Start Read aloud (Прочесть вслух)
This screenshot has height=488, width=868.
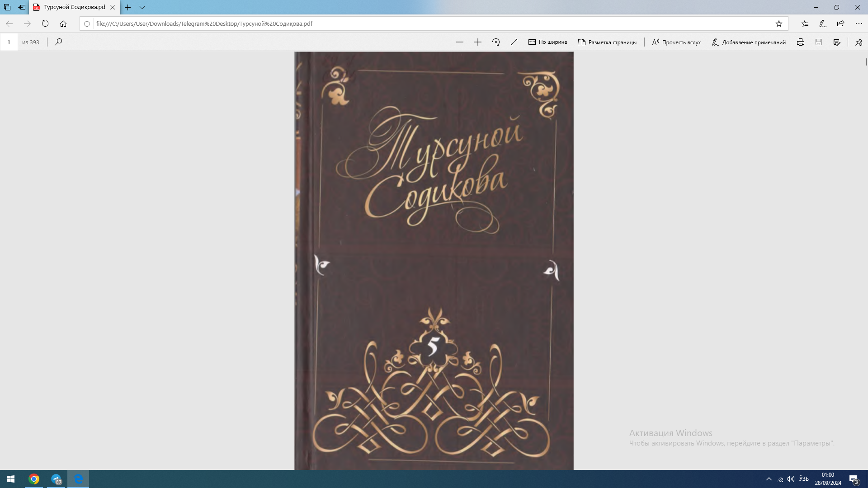[x=676, y=42]
